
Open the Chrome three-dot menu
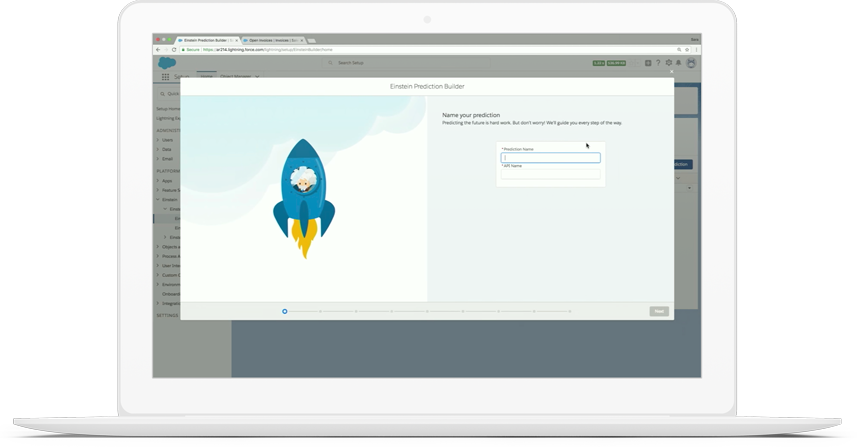(x=696, y=50)
